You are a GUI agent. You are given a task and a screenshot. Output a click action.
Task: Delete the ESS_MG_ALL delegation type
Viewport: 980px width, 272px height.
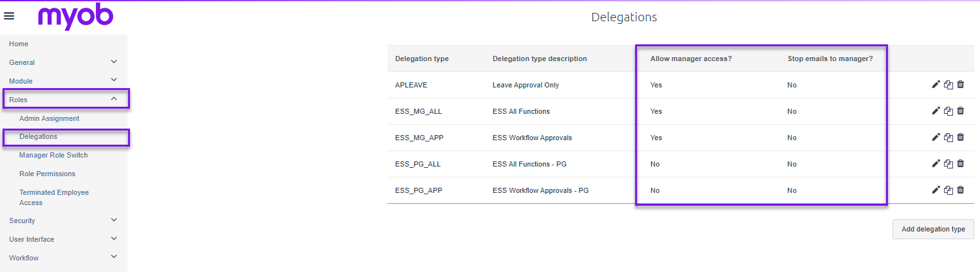pos(961,111)
